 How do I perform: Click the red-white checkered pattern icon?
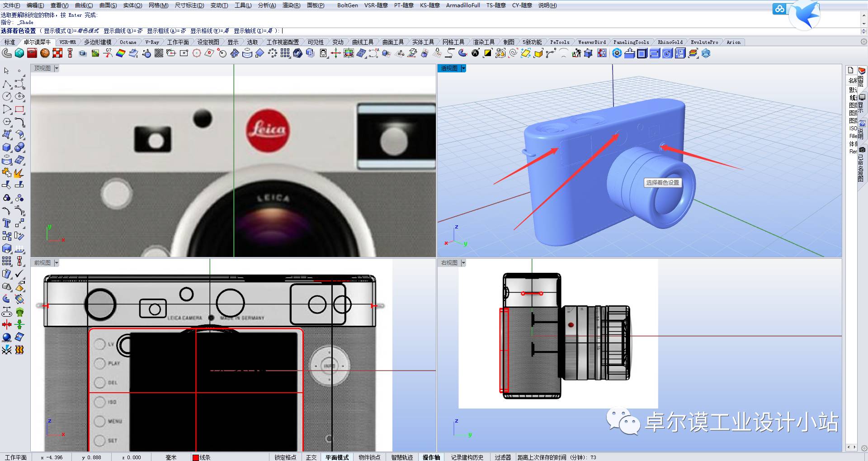(57, 53)
